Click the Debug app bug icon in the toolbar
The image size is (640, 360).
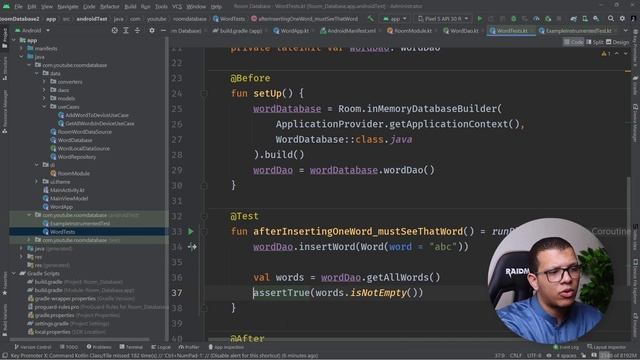coord(513,19)
